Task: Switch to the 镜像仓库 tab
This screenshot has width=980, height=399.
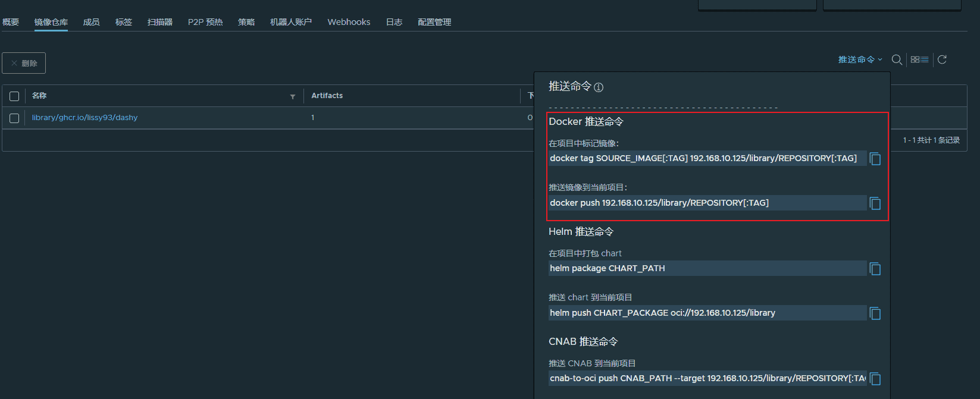Action: pyautogui.click(x=51, y=22)
